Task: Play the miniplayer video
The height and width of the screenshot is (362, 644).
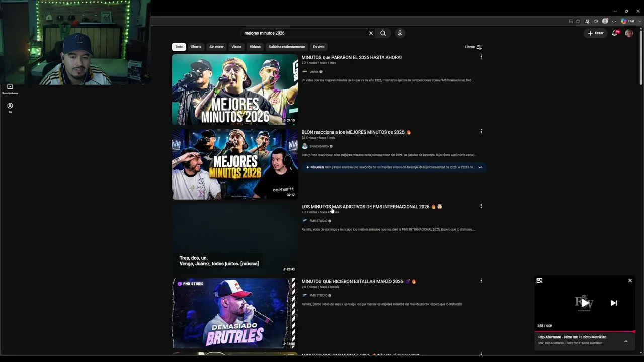Action: tap(585, 303)
